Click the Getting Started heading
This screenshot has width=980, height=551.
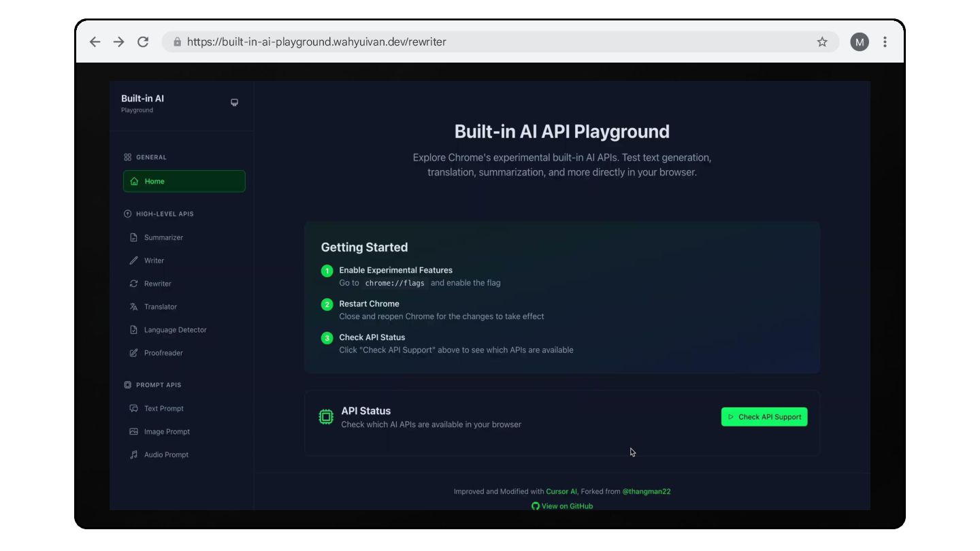(x=365, y=247)
